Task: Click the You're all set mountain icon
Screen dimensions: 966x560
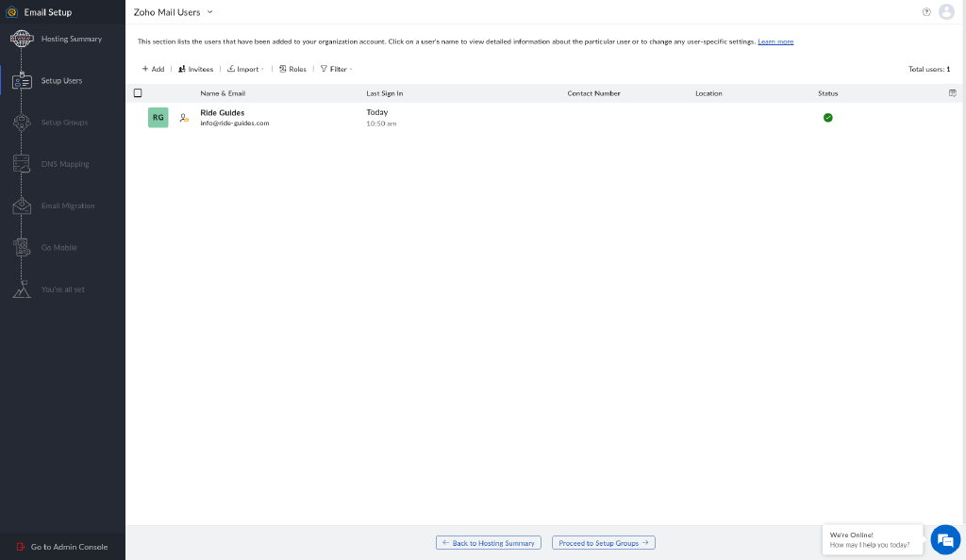Action: 22,289
